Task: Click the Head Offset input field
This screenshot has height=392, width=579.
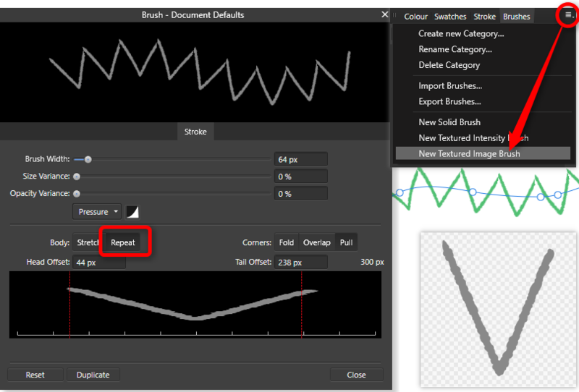Action: coord(98,262)
